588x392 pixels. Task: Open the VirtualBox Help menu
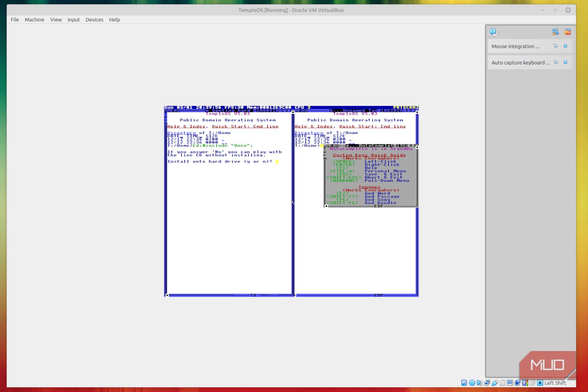click(x=114, y=20)
